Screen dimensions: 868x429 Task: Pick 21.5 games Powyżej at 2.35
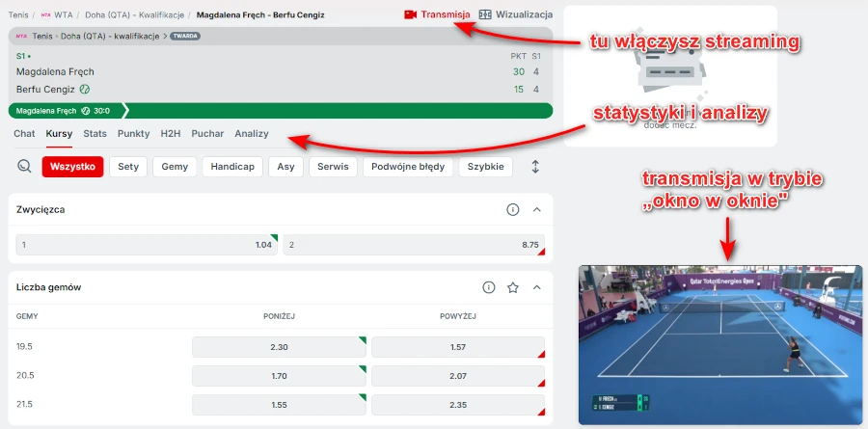[458, 405]
